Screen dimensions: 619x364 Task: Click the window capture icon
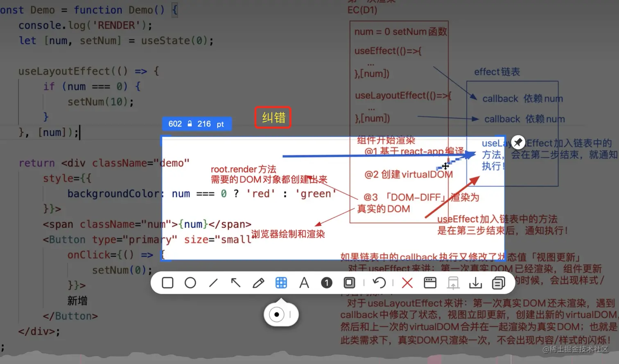(430, 283)
